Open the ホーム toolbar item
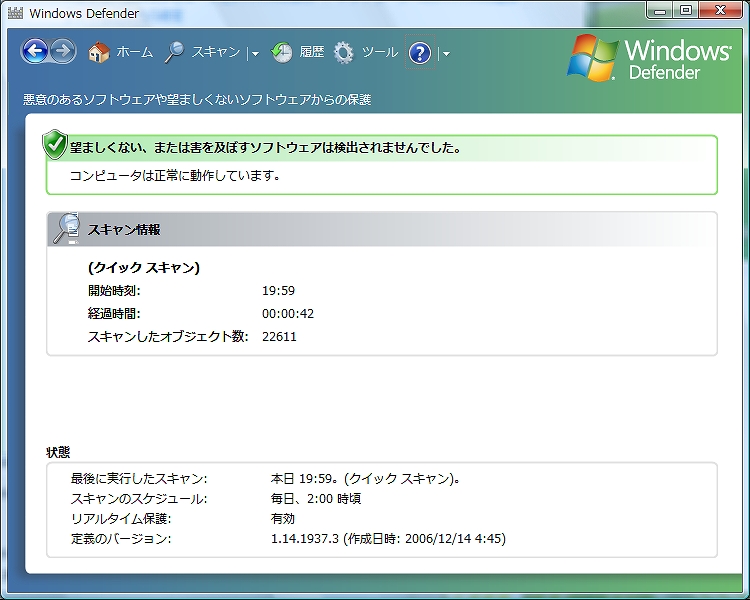 click(135, 52)
